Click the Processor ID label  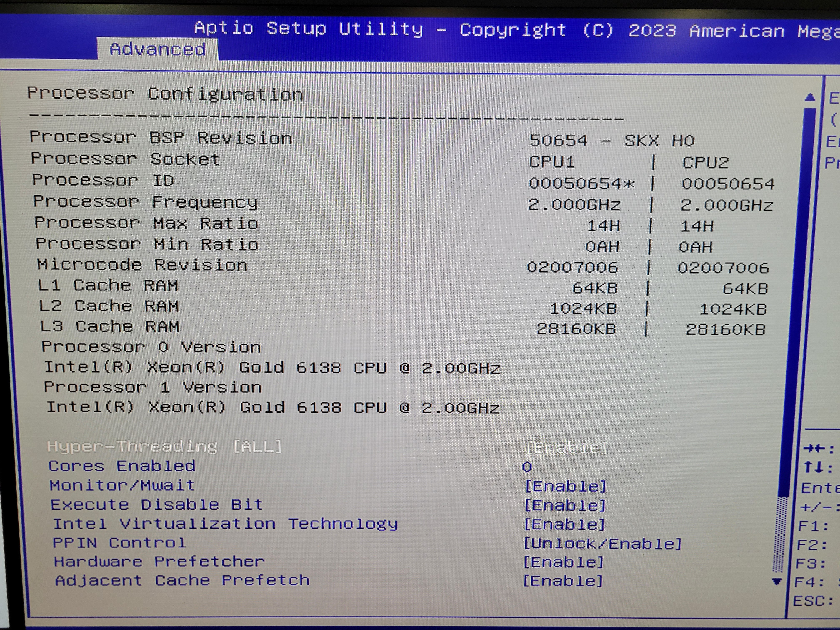coord(103,180)
